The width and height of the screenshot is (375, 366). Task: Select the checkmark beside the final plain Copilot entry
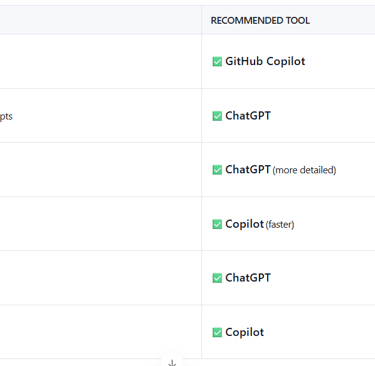tap(217, 332)
